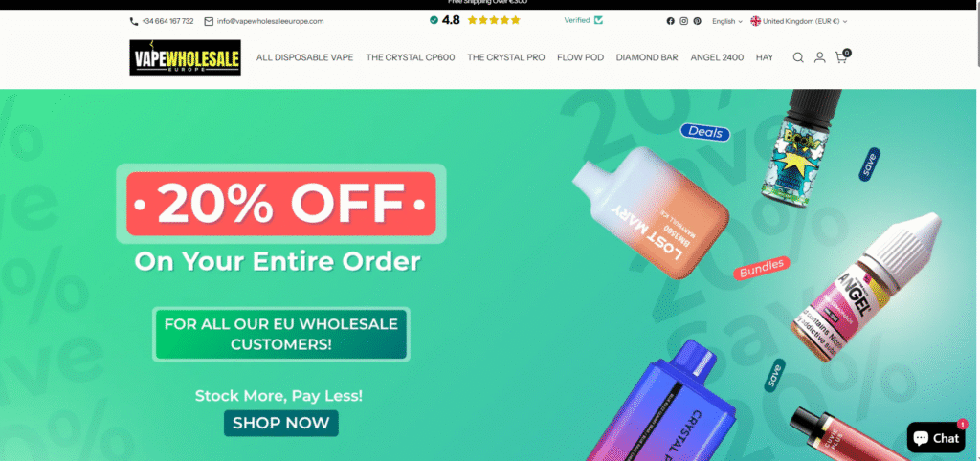
Task: Expand the English language dropdown
Action: click(x=727, y=21)
